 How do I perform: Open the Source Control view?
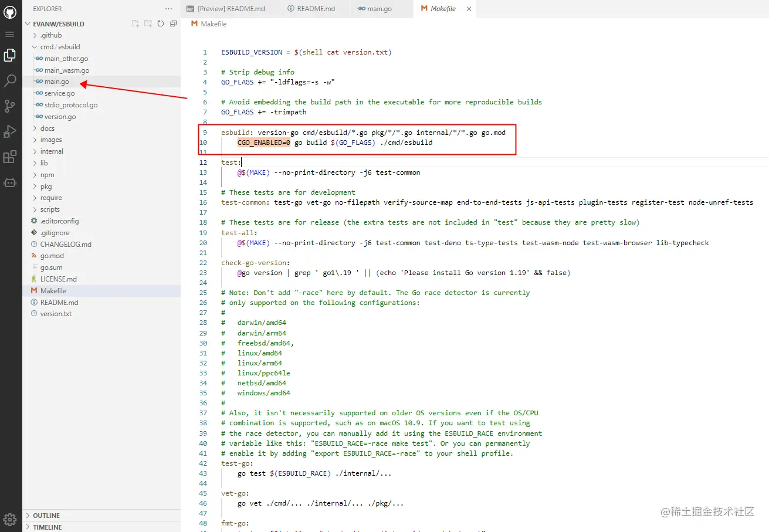click(10, 106)
